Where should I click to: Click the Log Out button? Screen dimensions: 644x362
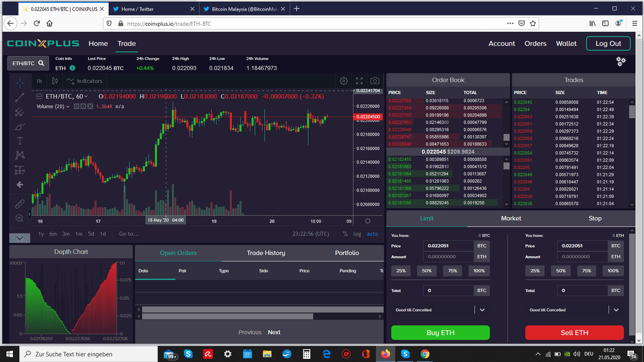(x=608, y=43)
